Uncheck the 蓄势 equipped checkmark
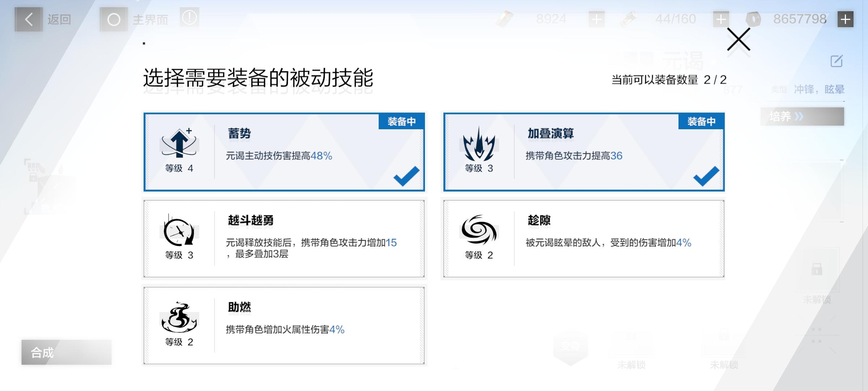Screen dimensions: 868x391 [406, 176]
